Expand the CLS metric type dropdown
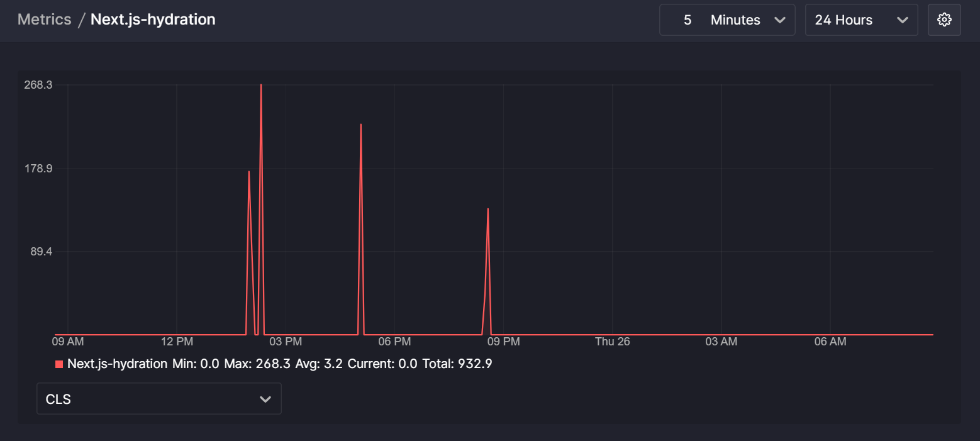Image resolution: width=980 pixels, height=441 pixels. coord(159,399)
